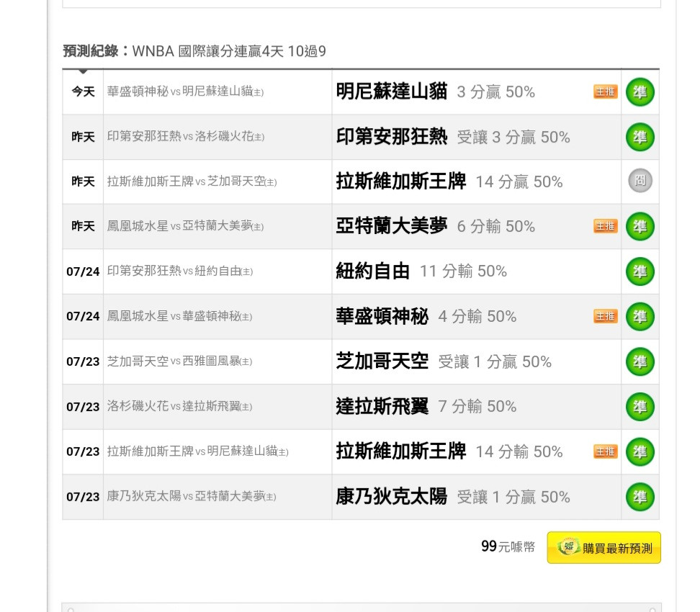Viewport: 700px width, 612px height.
Task: Click the 07/23 date of the 芝加哥天空 vs 西雅圖風暴 row
Action: 83,361
